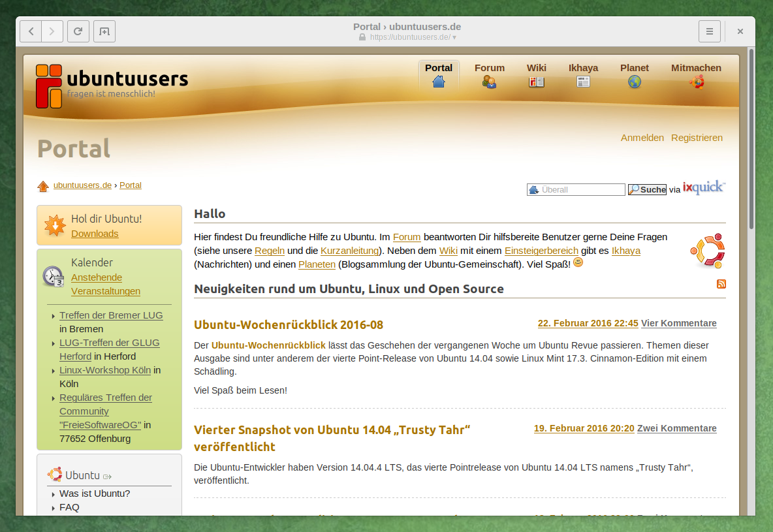Focus the Überall search input field

tap(576, 190)
